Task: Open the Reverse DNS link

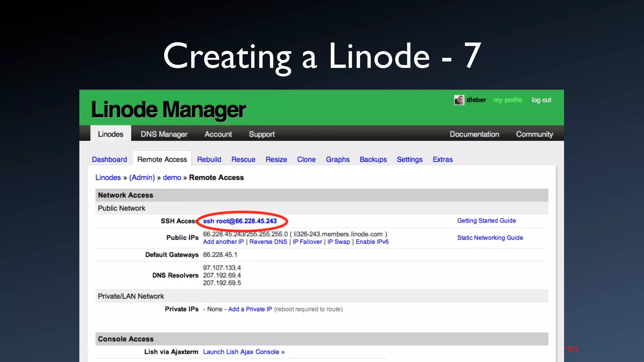Action: click(268, 242)
